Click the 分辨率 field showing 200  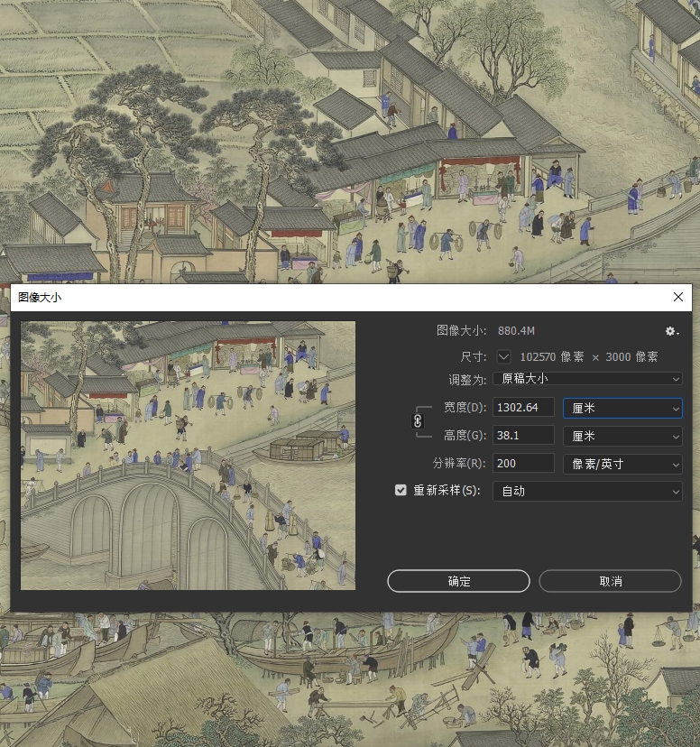pos(523,463)
